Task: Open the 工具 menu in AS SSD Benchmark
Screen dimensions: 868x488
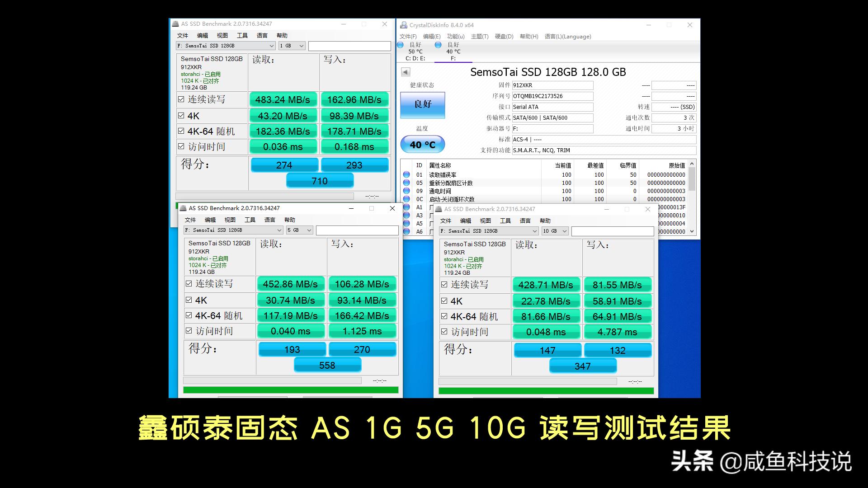Action: point(242,35)
